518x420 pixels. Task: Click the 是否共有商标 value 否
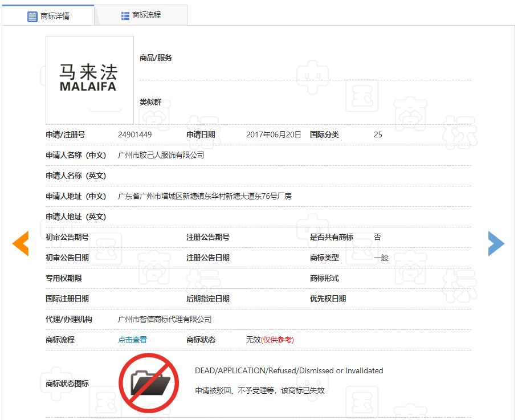(x=377, y=237)
